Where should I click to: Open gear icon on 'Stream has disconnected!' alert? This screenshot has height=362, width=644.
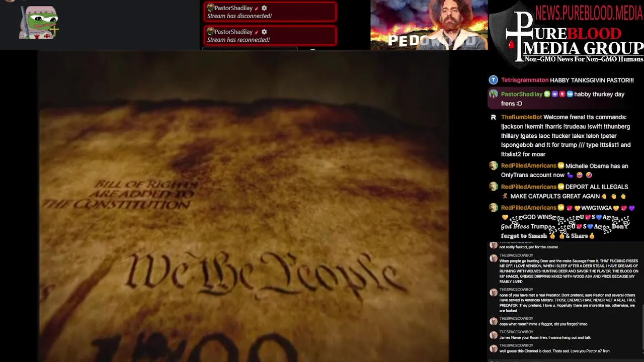[x=264, y=8]
